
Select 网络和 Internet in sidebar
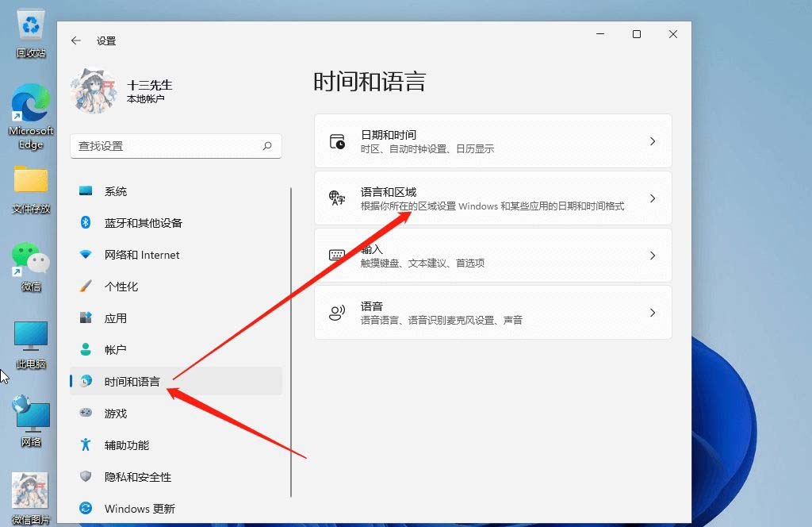click(x=175, y=255)
